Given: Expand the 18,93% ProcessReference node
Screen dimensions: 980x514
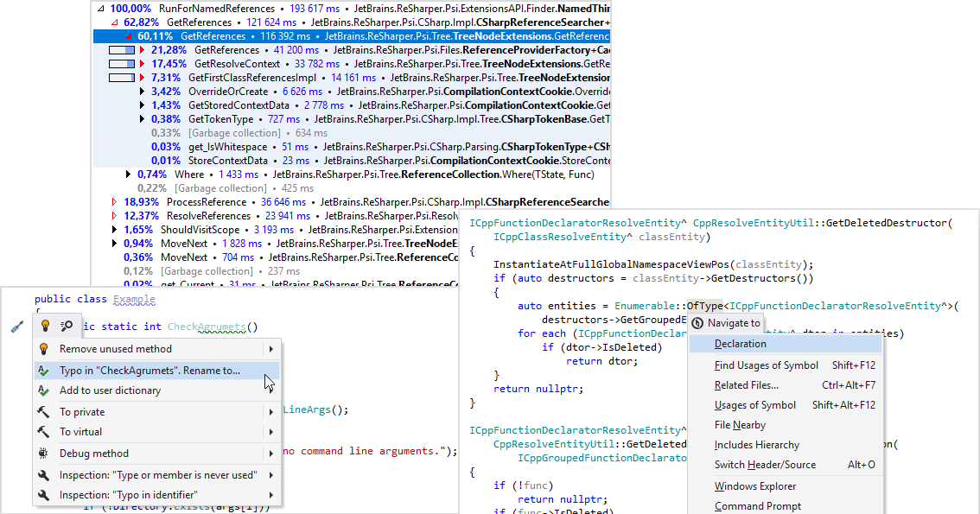Looking at the screenshot, I should (x=115, y=202).
